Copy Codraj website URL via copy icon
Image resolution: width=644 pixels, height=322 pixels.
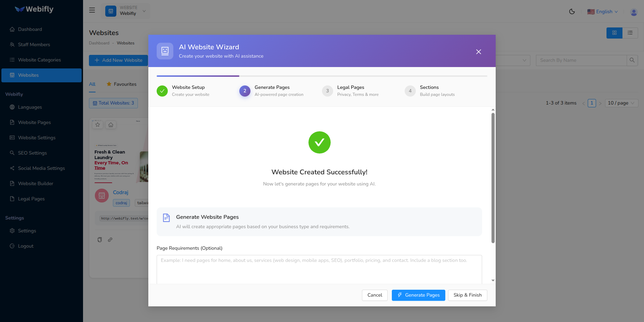pyautogui.click(x=100, y=240)
